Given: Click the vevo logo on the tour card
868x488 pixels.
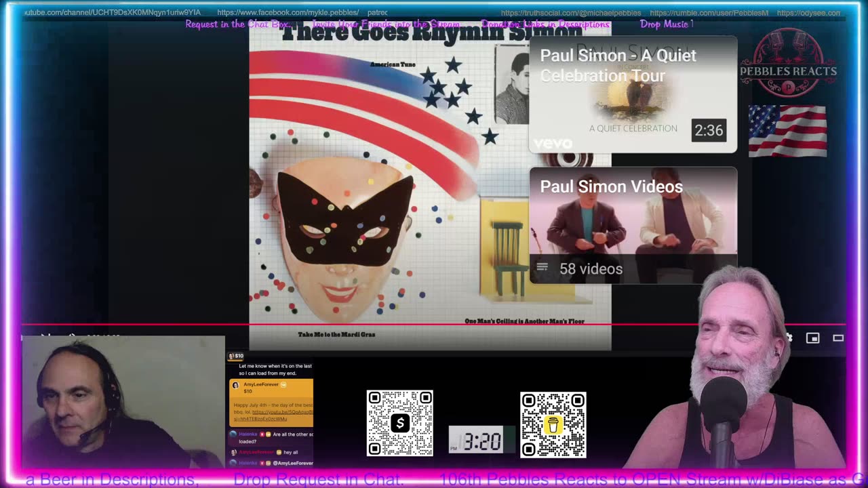Looking at the screenshot, I should [553, 143].
